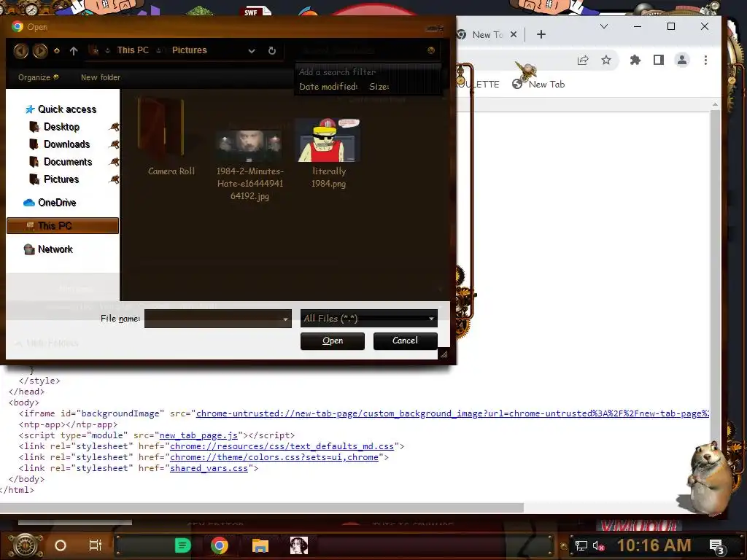
Task: Open File Explorer on taskbar
Action: click(x=260, y=545)
